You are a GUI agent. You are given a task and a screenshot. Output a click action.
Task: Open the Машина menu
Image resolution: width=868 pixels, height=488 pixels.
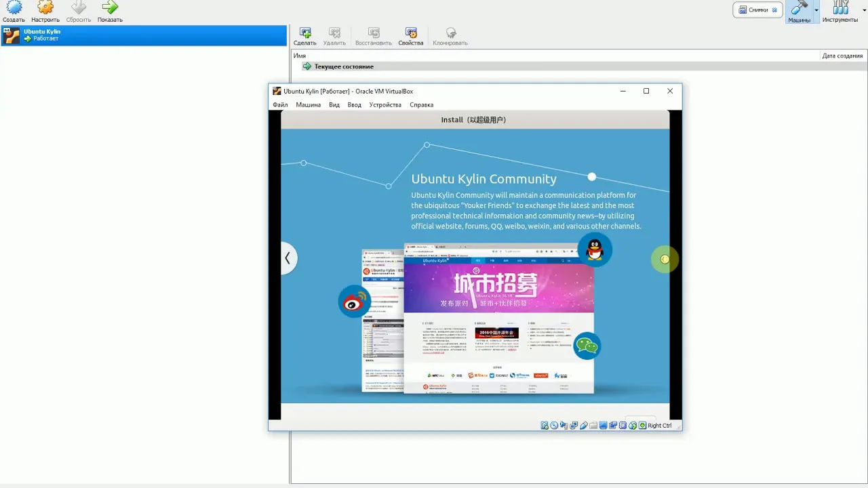[x=308, y=105]
